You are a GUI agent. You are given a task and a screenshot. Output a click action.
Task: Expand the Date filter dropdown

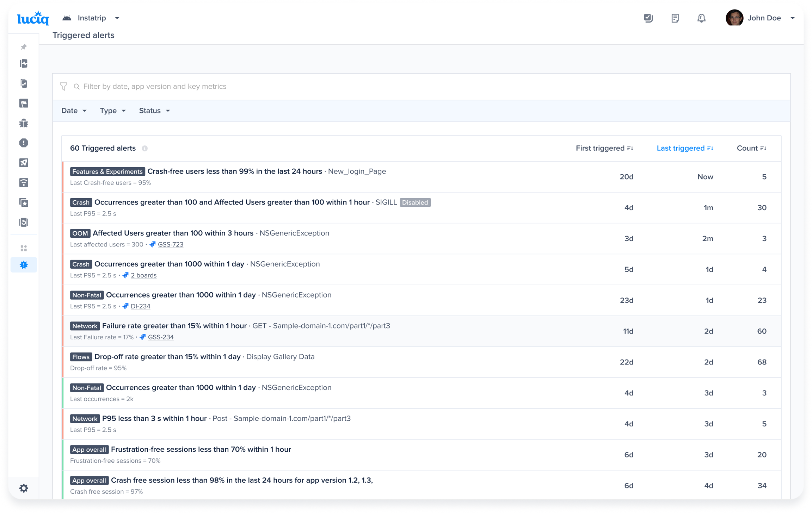(74, 111)
